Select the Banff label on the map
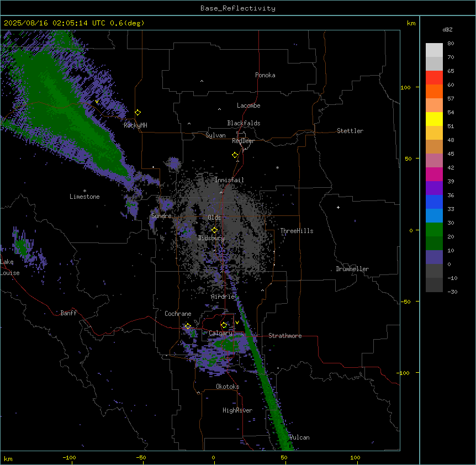The height and width of the screenshot is (465, 476). click(x=68, y=313)
